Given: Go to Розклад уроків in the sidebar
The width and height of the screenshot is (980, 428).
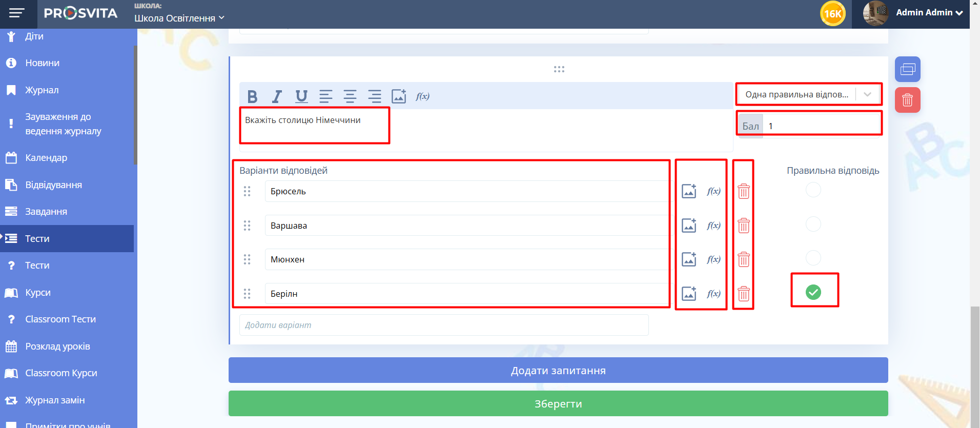Looking at the screenshot, I should [x=57, y=347].
